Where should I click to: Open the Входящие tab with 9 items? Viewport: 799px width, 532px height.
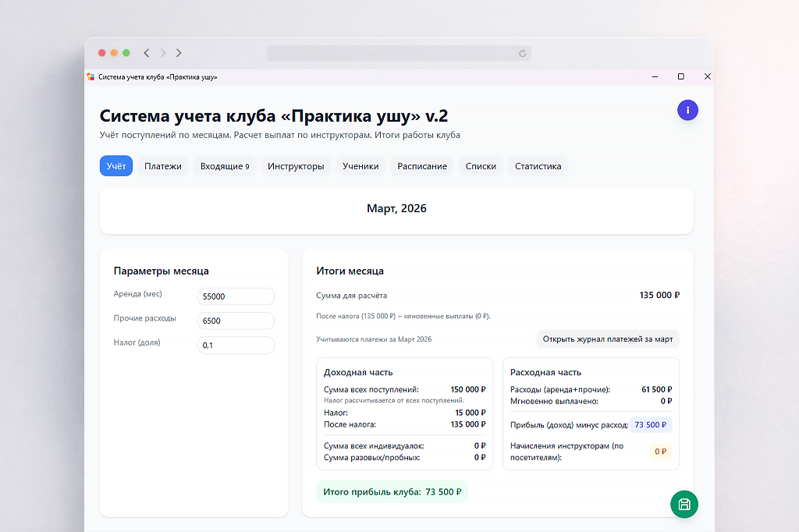pos(224,165)
